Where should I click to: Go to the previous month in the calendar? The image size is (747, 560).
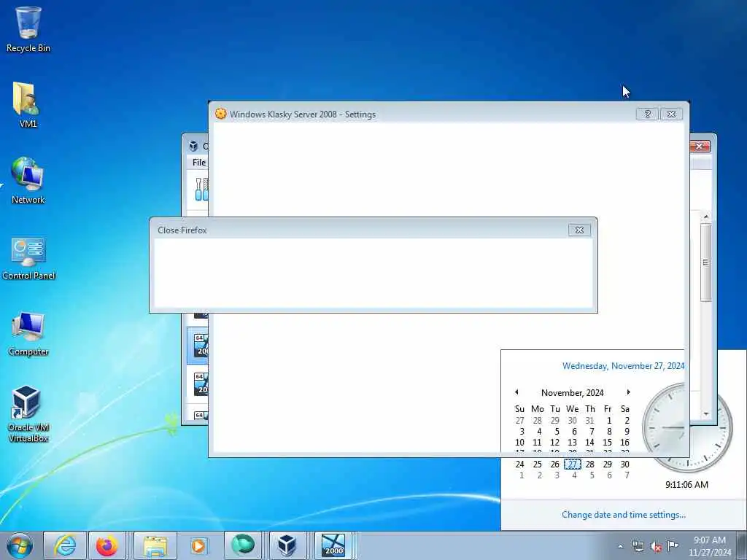click(x=516, y=392)
